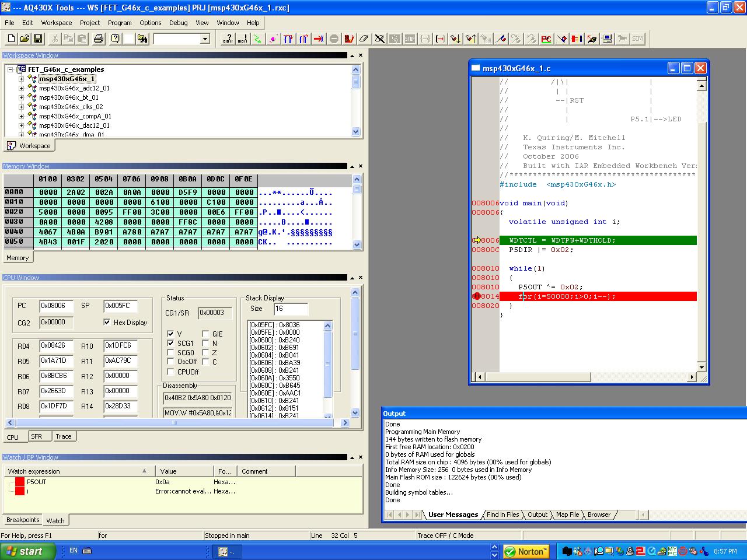Toggle the Hex Display checkbox
Viewport: 747px width, 560px height.
coord(107,322)
